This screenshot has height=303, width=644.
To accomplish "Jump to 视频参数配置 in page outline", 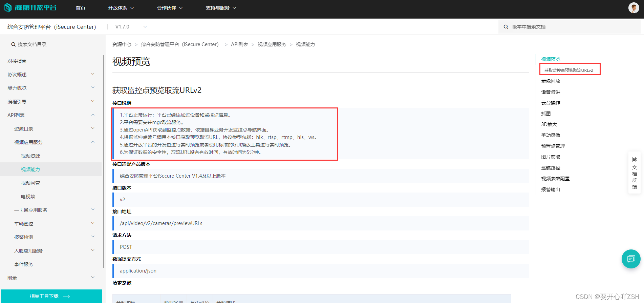I will (555, 179).
